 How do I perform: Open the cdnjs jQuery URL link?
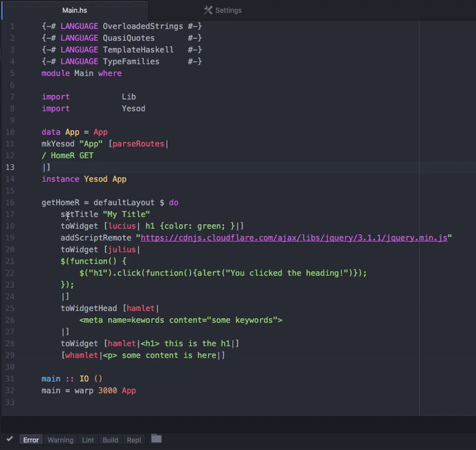tap(295, 238)
